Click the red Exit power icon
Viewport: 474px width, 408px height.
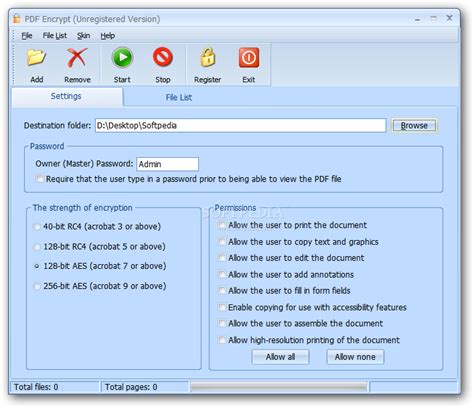(249, 58)
